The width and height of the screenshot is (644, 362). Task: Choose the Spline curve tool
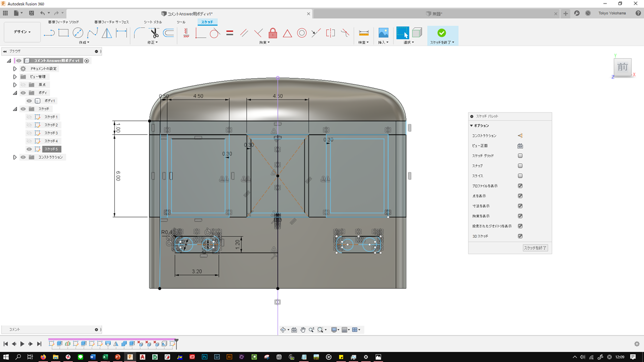pos(93,33)
